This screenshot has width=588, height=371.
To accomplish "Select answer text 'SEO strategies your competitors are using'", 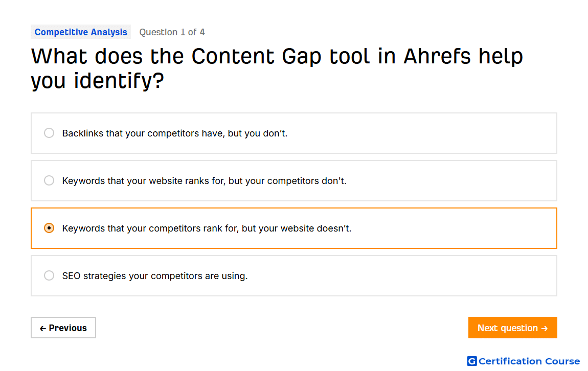I will pyautogui.click(x=155, y=276).
